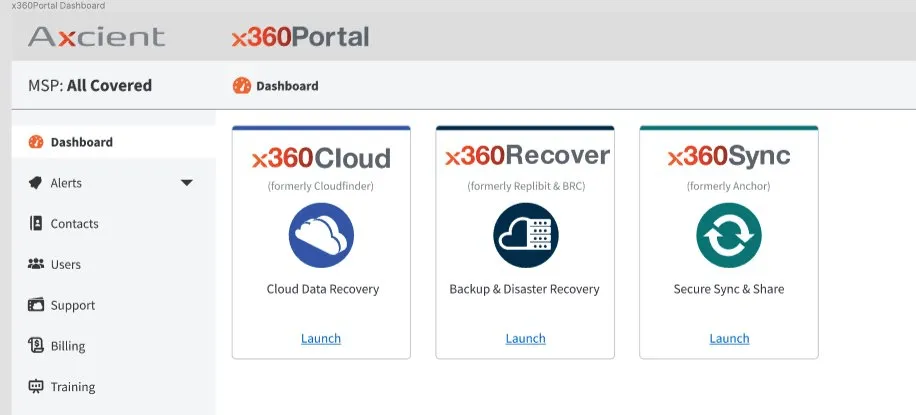Click the Support icon in sidebar
916x415 pixels.
coord(36,305)
